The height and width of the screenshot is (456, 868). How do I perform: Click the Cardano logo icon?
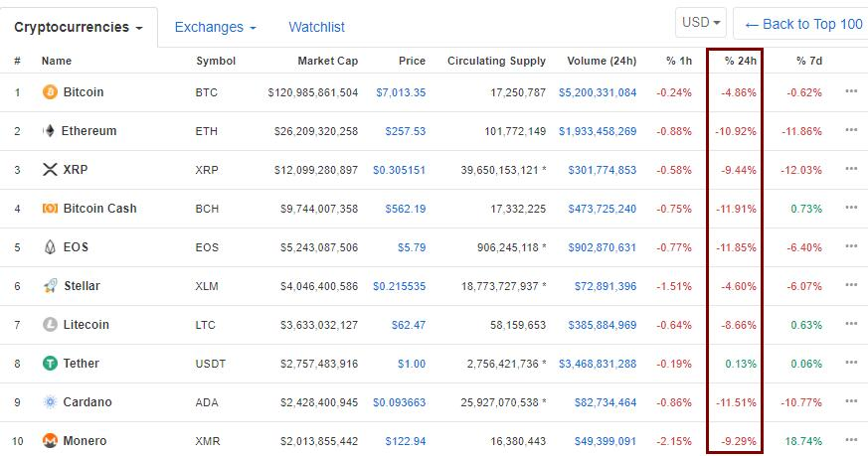[50, 401]
